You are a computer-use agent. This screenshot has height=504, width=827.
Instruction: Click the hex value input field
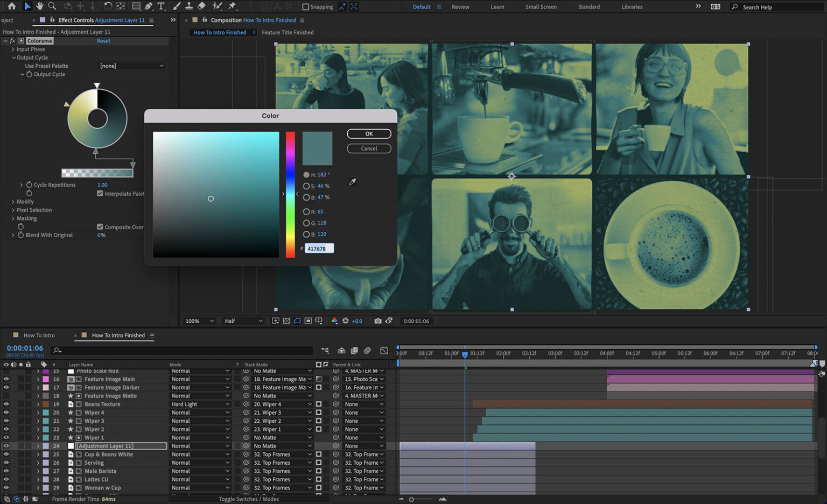pyautogui.click(x=319, y=248)
